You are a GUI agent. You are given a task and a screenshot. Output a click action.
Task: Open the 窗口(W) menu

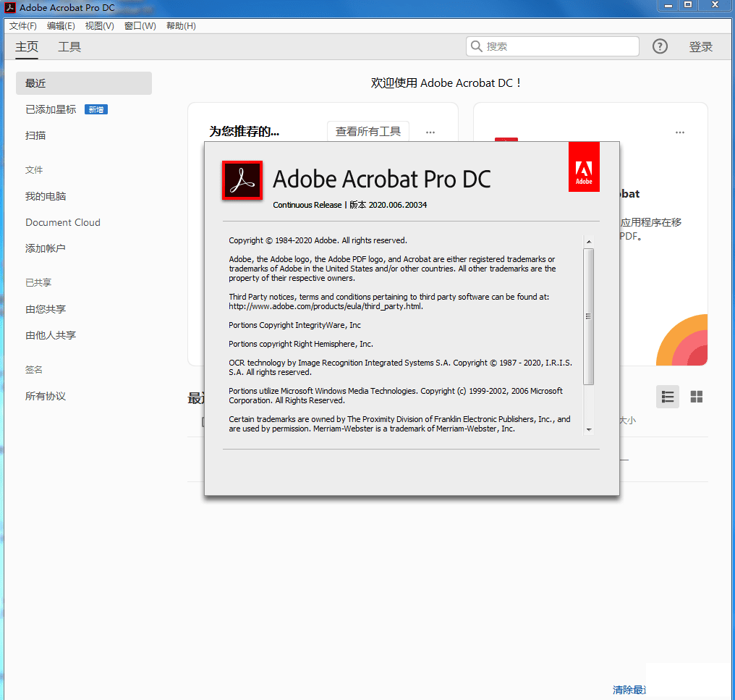(x=140, y=26)
